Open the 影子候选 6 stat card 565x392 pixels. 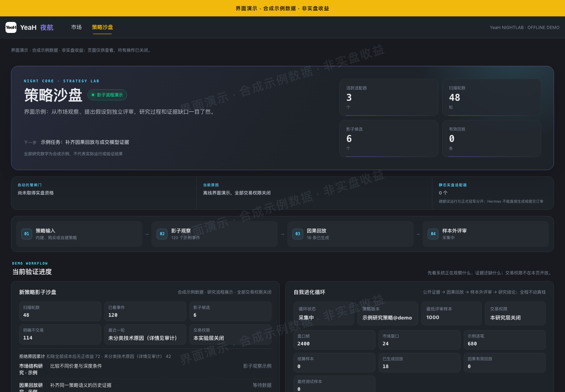(x=389, y=138)
